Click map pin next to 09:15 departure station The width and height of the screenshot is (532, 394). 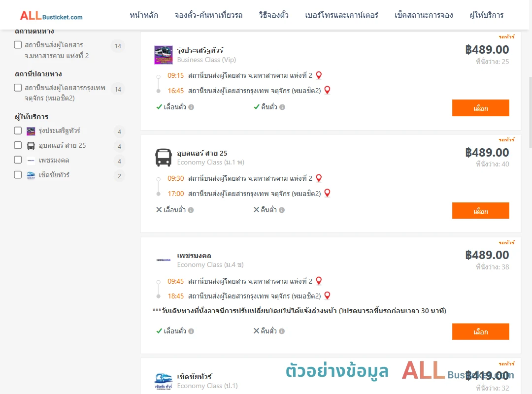319,75
